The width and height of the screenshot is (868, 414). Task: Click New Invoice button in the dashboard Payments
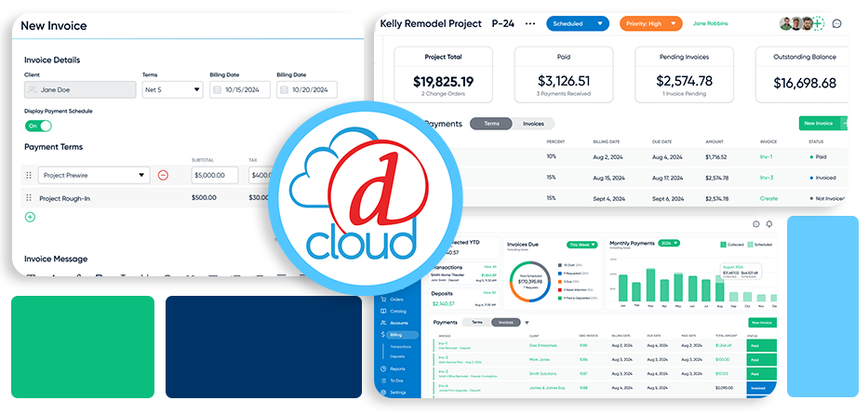tap(762, 323)
